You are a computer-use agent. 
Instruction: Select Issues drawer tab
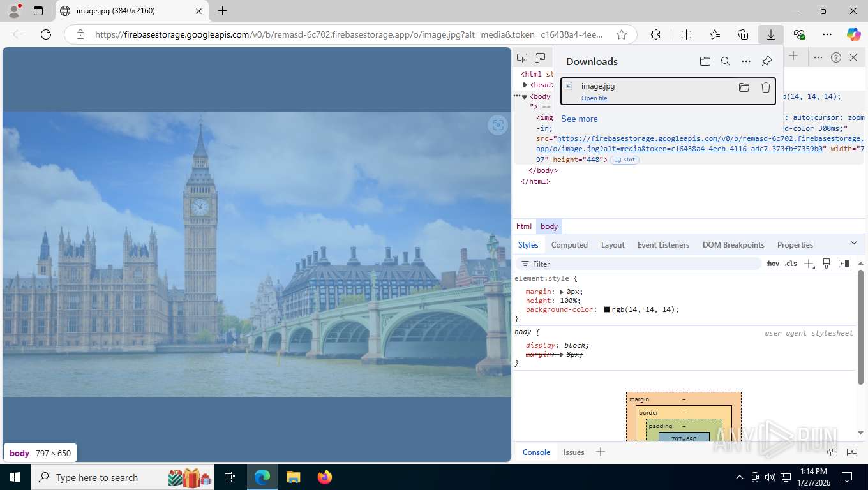(574, 452)
